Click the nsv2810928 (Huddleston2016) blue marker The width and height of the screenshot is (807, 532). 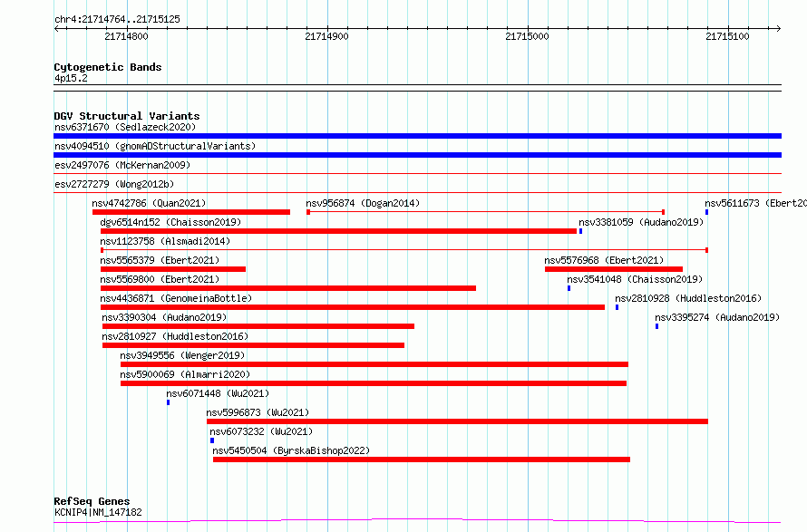[x=617, y=307]
